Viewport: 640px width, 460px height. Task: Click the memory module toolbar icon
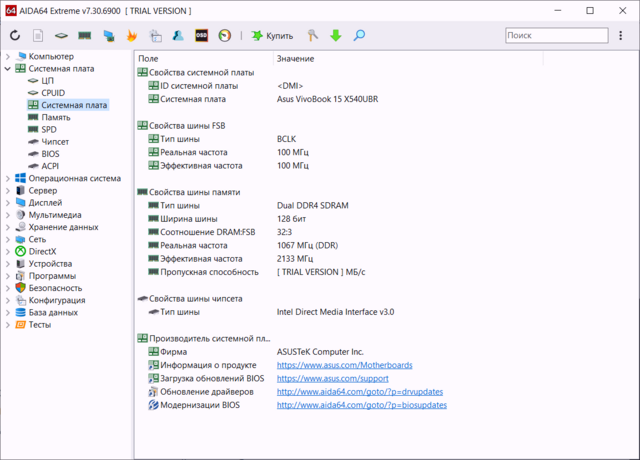[85, 35]
